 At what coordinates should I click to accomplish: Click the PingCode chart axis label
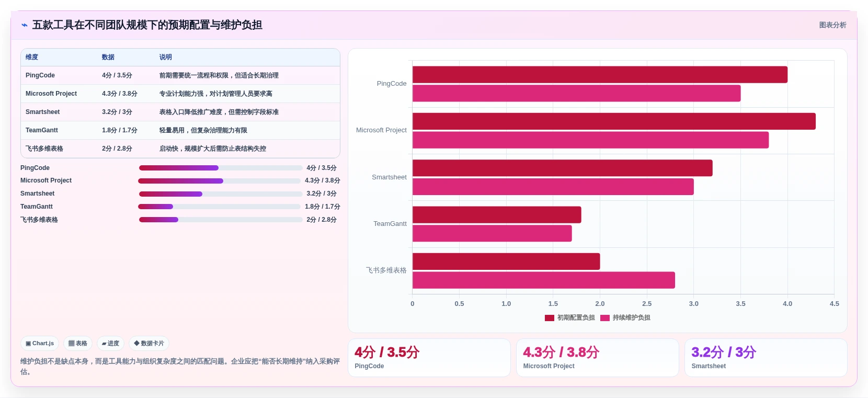click(x=392, y=84)
